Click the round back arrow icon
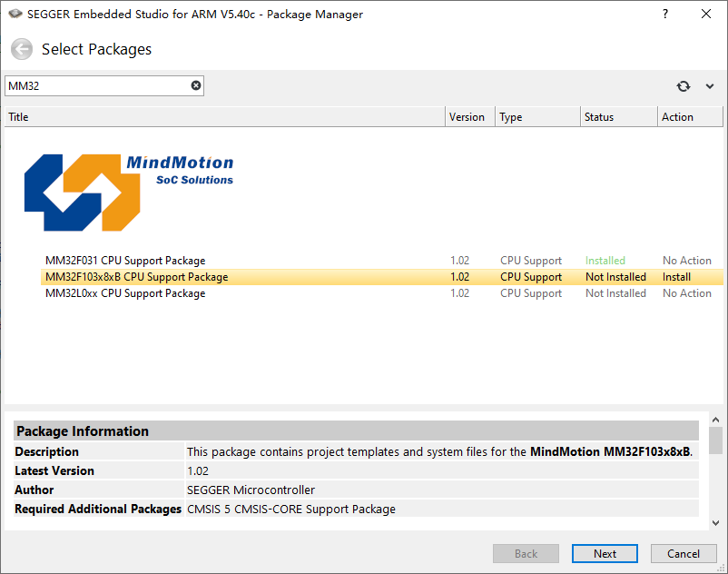The width and height of the screenshot is (728, 574). coord(22,49)
